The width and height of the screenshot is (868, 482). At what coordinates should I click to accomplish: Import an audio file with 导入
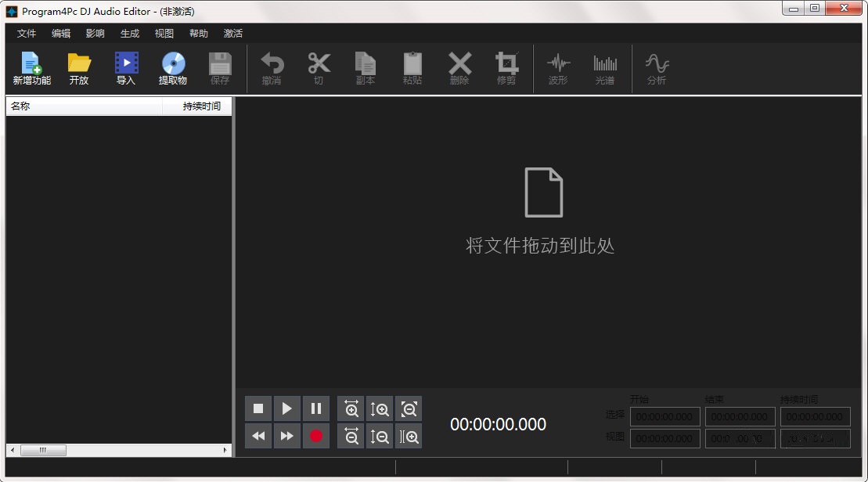pos(126,68)
